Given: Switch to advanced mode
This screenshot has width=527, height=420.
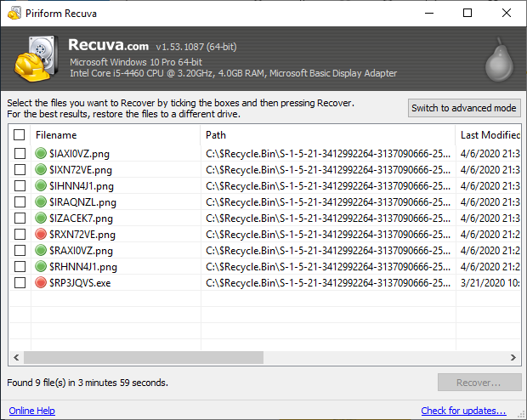Looking at the screenshot, I should [464, 108].
